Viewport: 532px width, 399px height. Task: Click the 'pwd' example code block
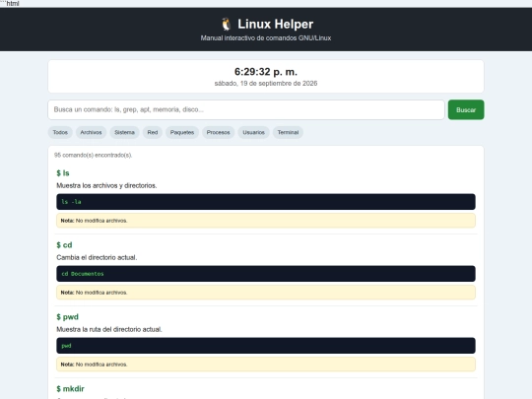coord(266,346)
